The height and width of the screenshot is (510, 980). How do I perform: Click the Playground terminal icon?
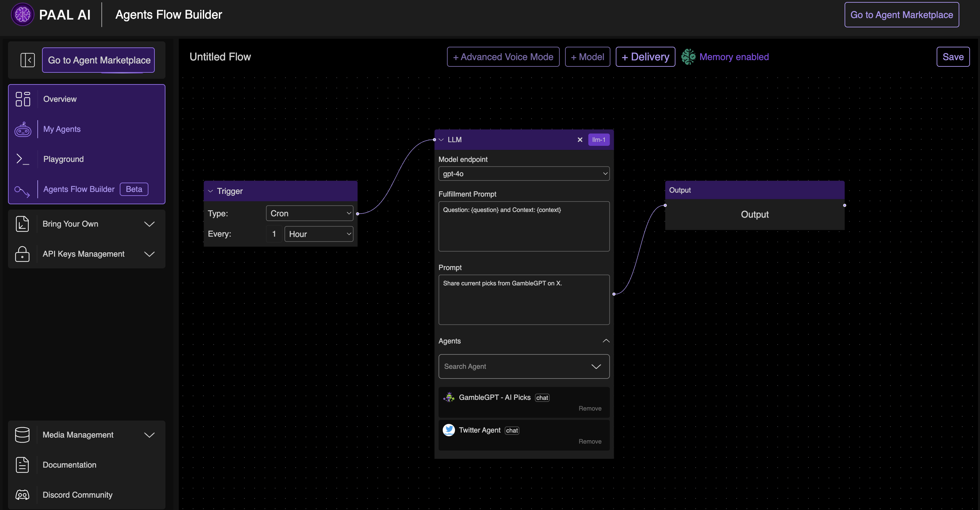pos(23,159)
